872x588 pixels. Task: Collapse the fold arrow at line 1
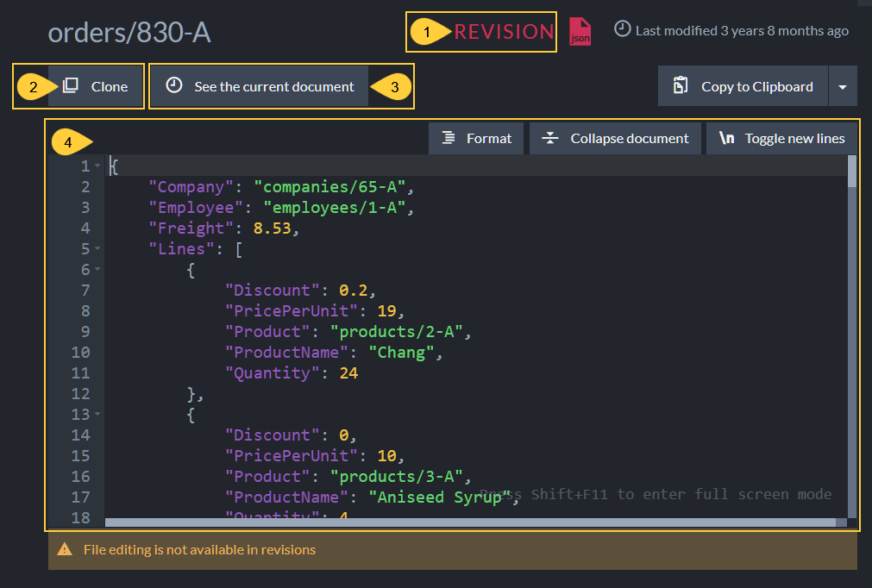[97, 166]
